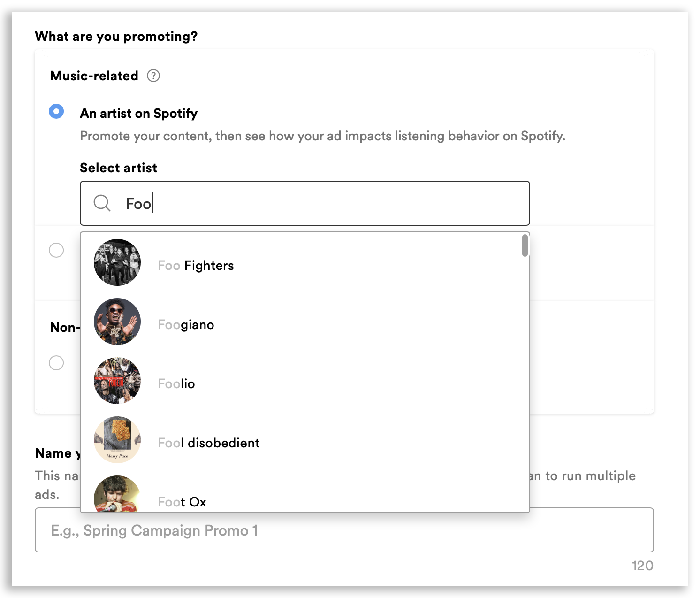Screen dimensions: 700x598
Task: Click the An artist on Spotify label
Action: 139,113
